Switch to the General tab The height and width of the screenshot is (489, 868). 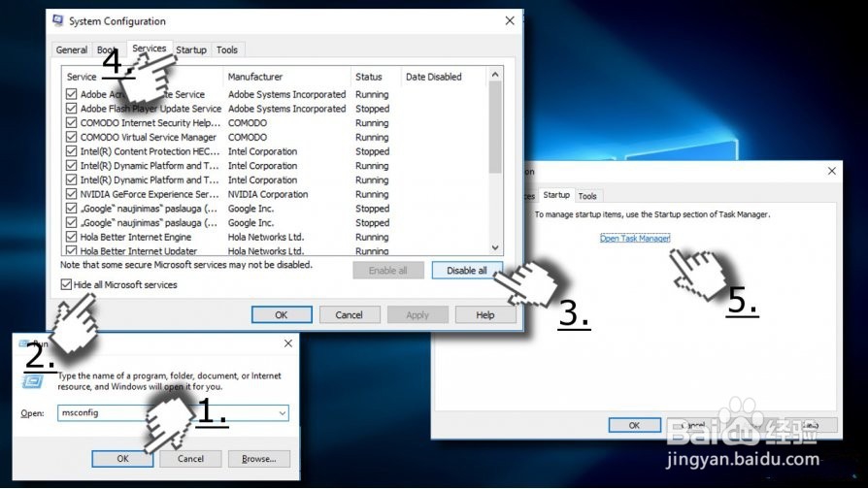72,49
